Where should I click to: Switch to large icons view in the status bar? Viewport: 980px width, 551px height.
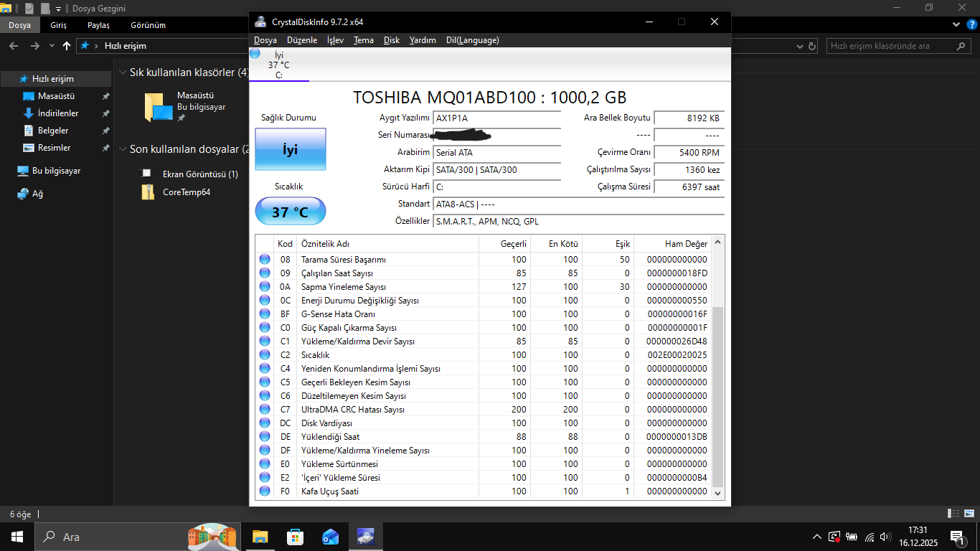point(968,514)
